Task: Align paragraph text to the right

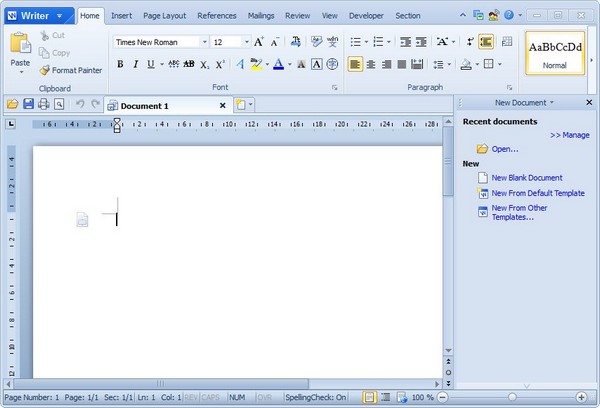Action: tap(386, 64)
